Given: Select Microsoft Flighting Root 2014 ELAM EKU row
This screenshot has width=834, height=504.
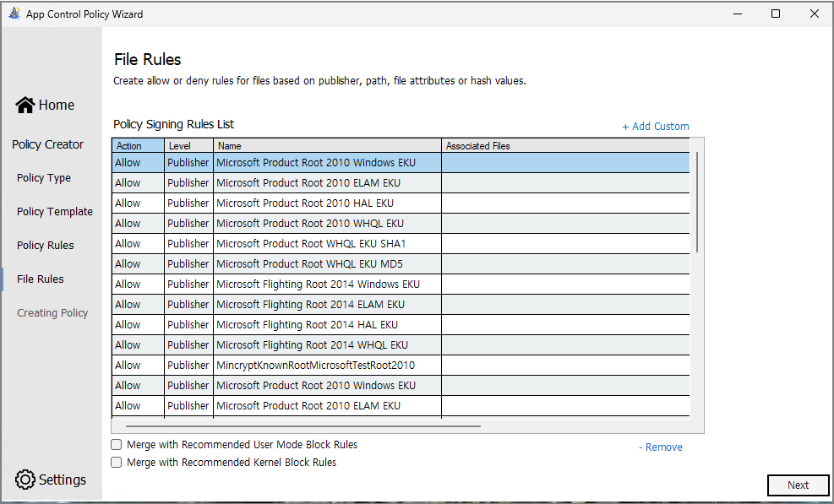Looking at the screenshot, I should (401, 304).
